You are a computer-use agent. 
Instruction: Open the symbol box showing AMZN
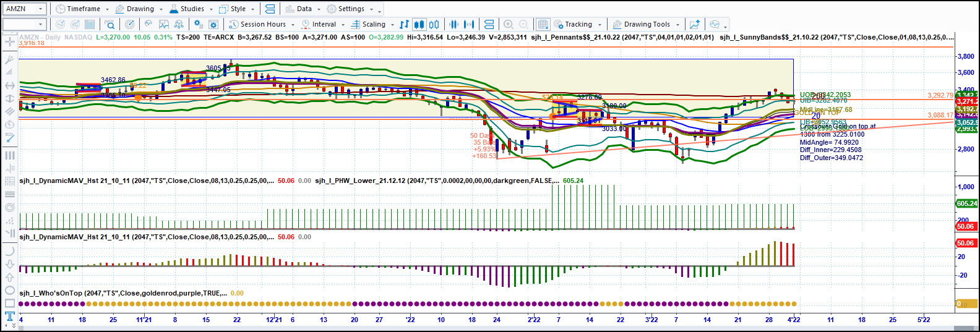click(x=25, y=9)
